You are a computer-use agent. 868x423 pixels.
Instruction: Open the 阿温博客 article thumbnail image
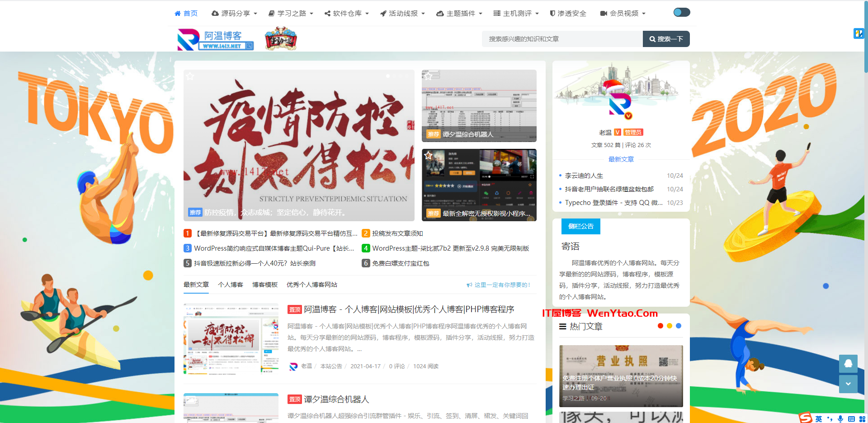coord(231,339)
